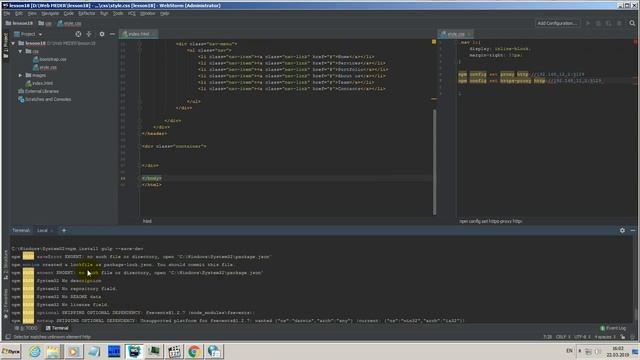The height and width of the screenshot is (360, 640).
Task: Click the closing body tag line in editor
Action: click(x=152, y=178)
